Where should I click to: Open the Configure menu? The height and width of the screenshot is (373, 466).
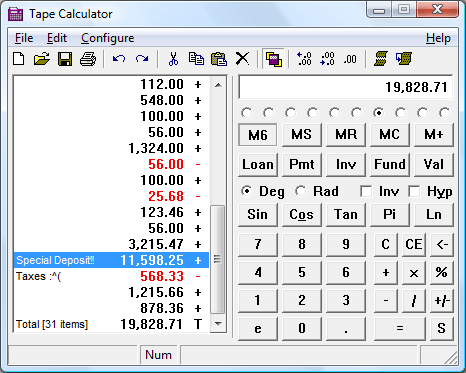(x=107, y=38)
